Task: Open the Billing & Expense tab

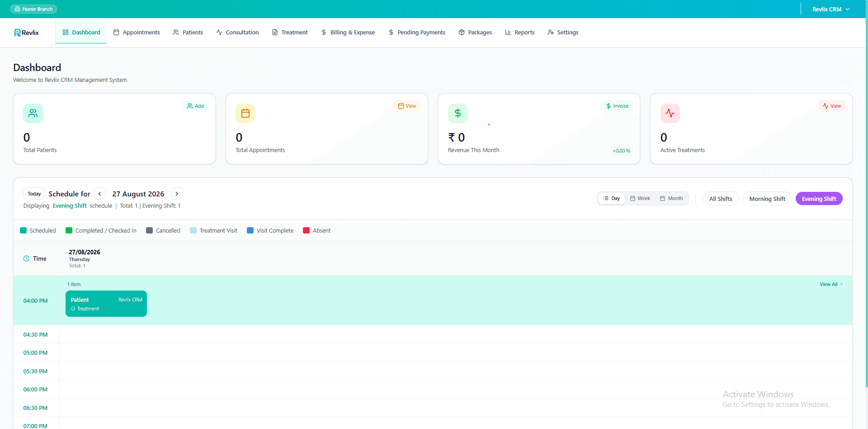Action: coord(348,33)
